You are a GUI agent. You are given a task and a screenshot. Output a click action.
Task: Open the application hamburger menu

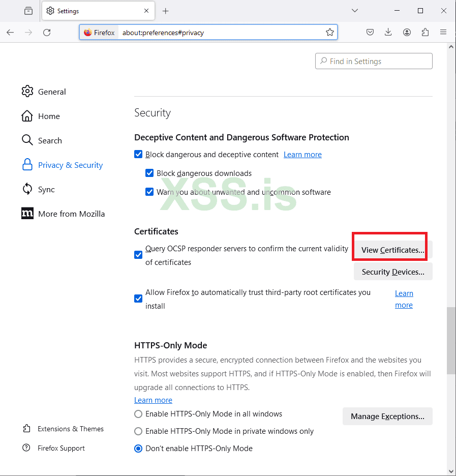443,32
